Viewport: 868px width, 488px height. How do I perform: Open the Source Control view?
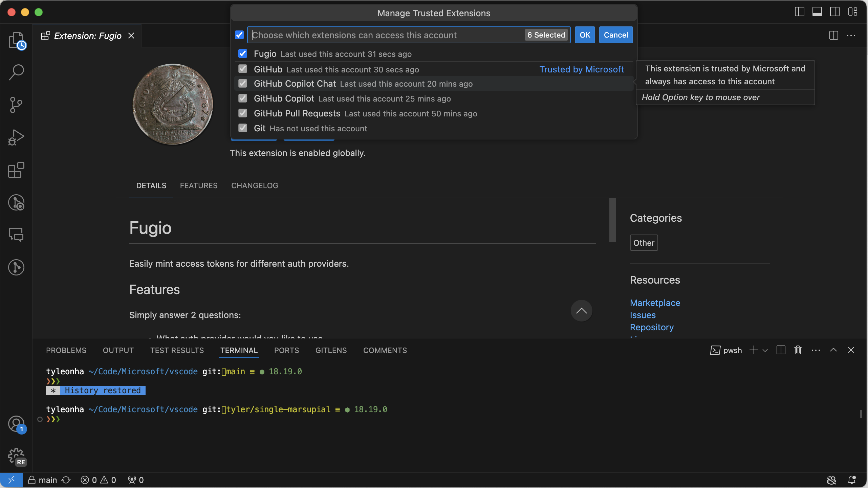16,105
